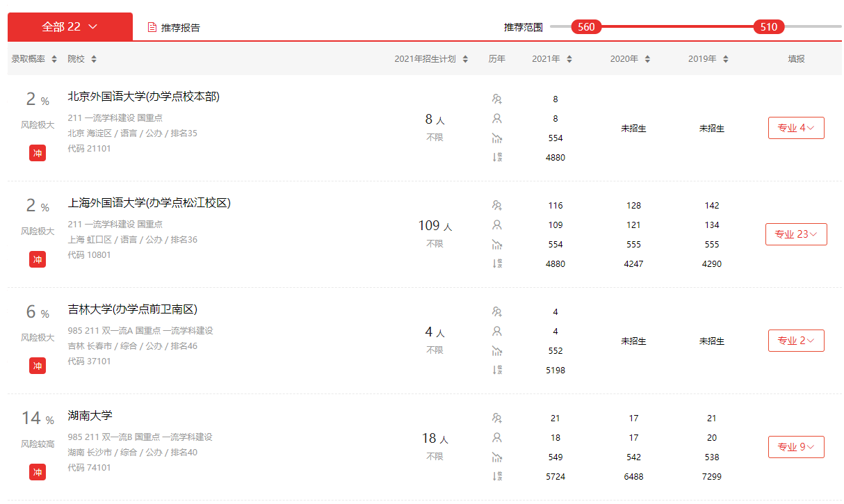Click the 2021 rank value 5724

pos(555,477)
